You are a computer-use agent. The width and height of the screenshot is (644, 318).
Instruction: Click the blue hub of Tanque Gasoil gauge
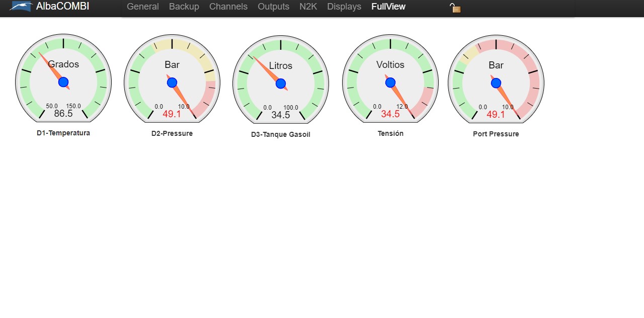click(281, 84)
